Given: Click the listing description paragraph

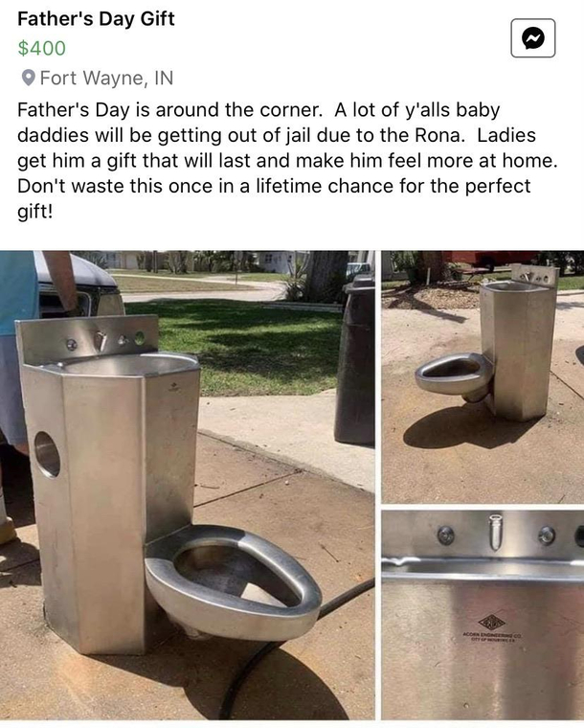Looking at the screenshot, I should pyautogui.click(x=287, y=161).
